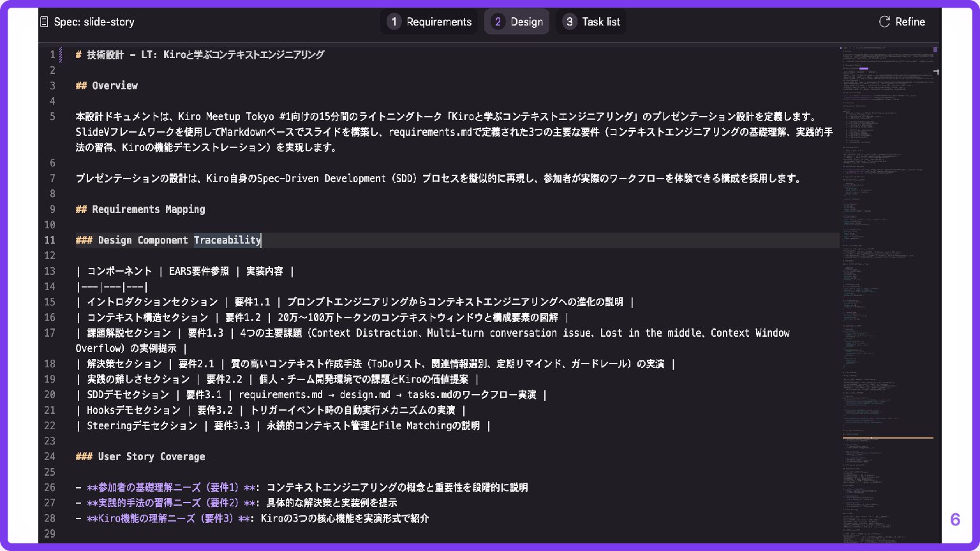Open the Requirements tab
Viewport: 980px width, 551px height.
(429, 22)
